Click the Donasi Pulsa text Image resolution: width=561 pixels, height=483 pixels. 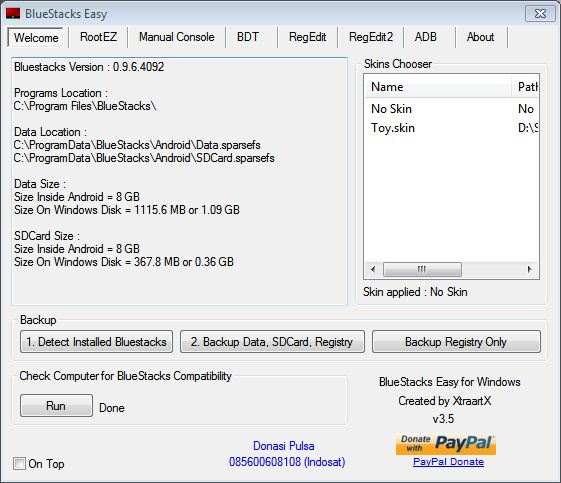click(x=284, y=446)
